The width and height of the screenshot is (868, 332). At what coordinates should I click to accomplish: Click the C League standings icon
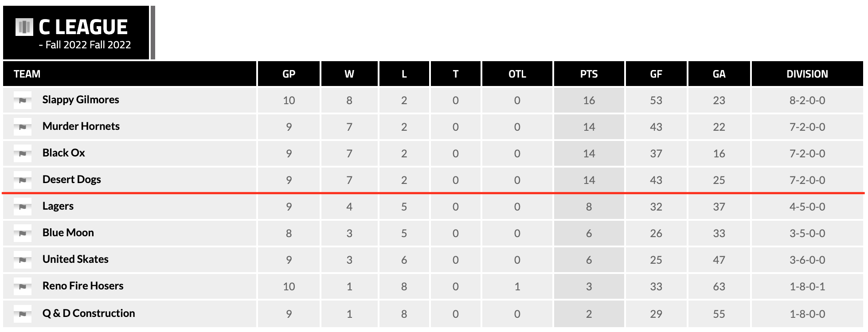coord(24,27)
